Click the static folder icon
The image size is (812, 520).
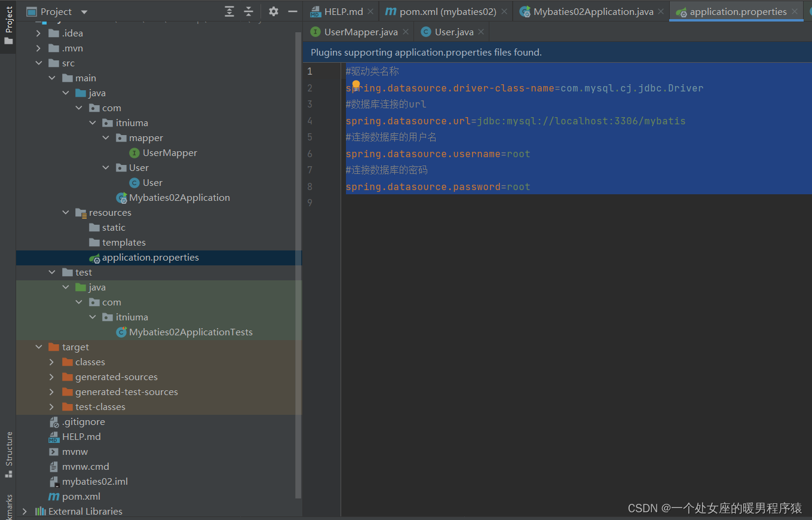[94, 228]
